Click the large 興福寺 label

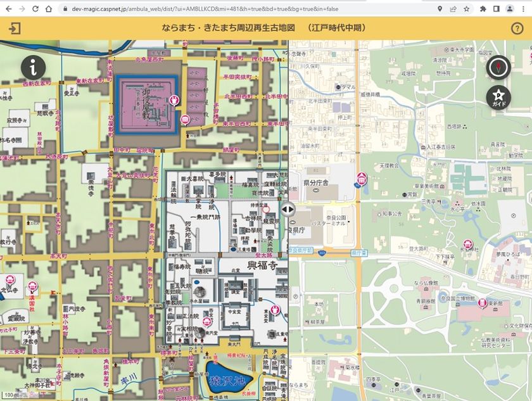pyautogui.click(x=263, y=265)
